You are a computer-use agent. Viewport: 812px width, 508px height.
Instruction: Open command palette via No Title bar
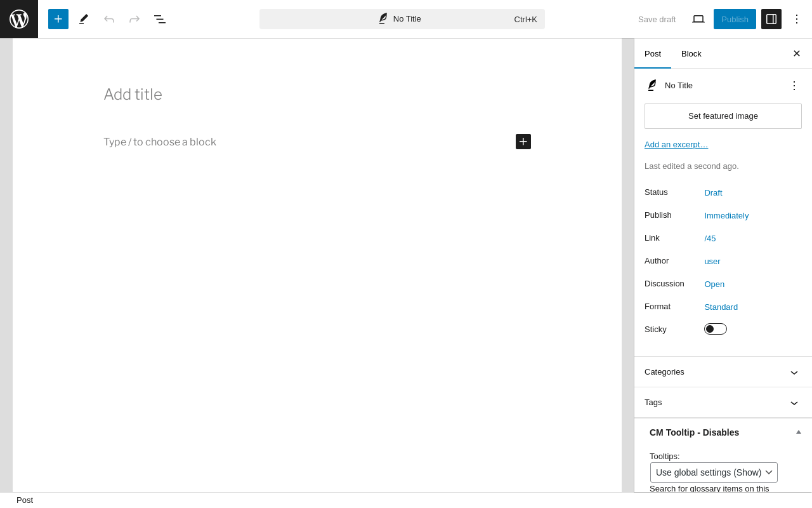tap(402, 19)
